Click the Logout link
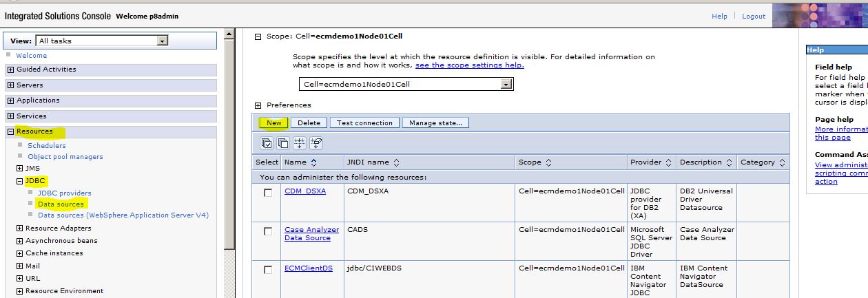 [754, 17]
